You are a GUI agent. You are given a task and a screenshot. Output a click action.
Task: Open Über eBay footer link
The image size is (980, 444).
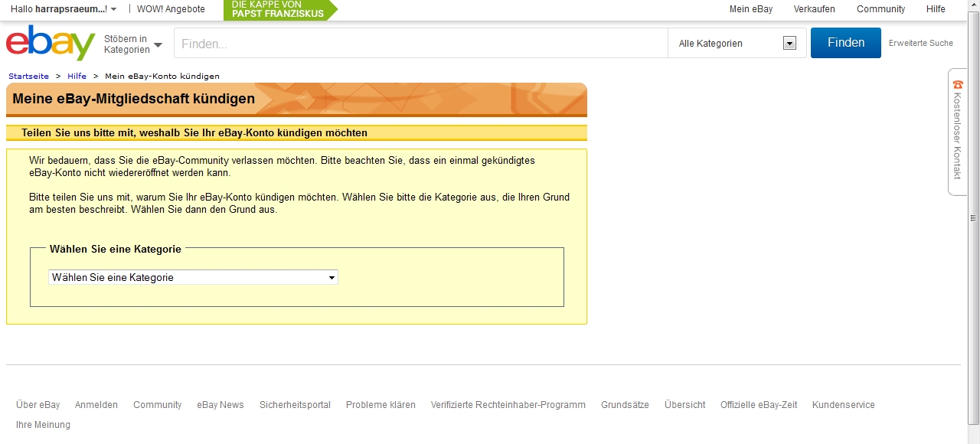tap(38, 405)
